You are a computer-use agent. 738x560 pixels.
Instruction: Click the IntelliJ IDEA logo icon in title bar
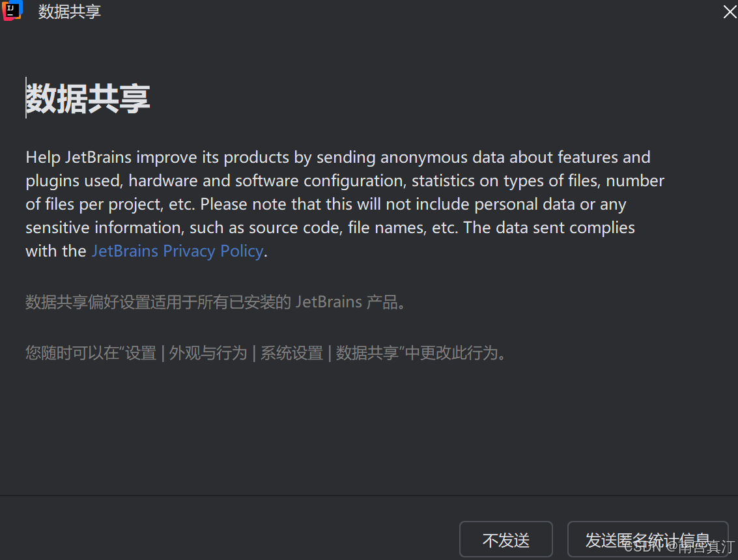tap(12, 10)
